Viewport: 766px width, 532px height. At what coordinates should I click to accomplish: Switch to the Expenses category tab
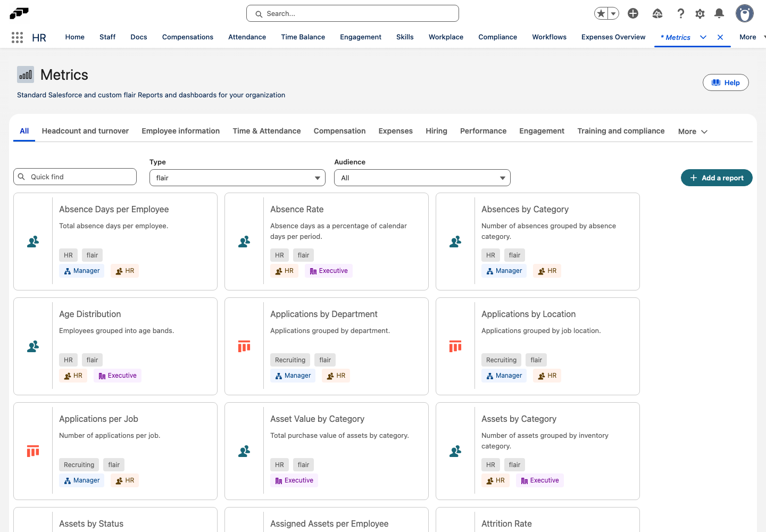396,131
